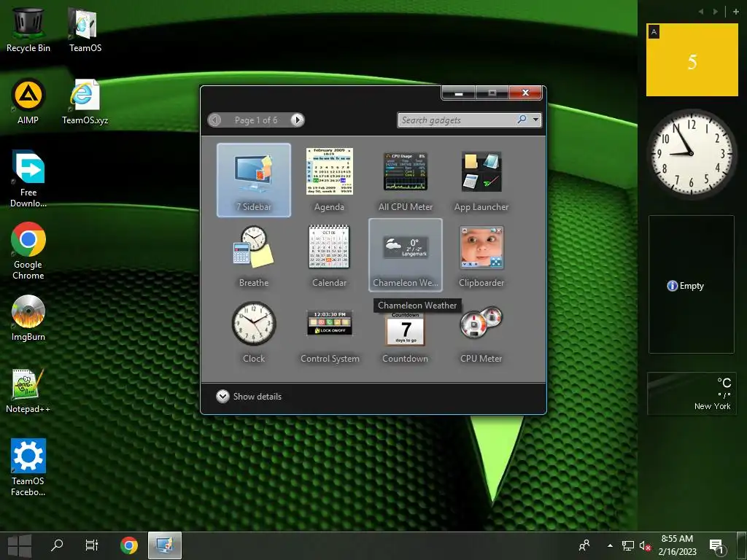
Task: Click the muted volume tray icon
Action: point(645,545)
